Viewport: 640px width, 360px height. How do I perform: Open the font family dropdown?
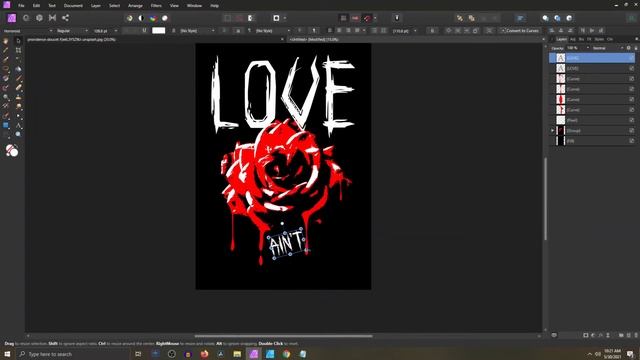click(x=28, y=31)
